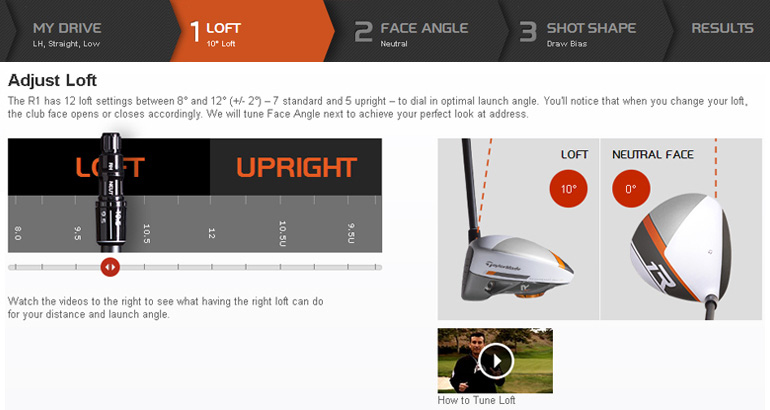Viewport: 770px width, 410px height.
Task: Click the rightmost end of loft slider track
Action: tap(378, 267)
